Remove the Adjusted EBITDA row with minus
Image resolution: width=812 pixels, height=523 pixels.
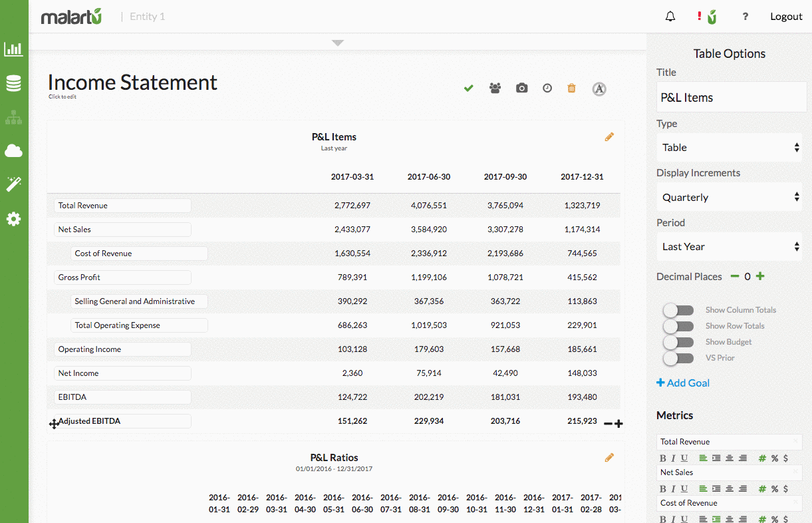[x=608, y=423]
